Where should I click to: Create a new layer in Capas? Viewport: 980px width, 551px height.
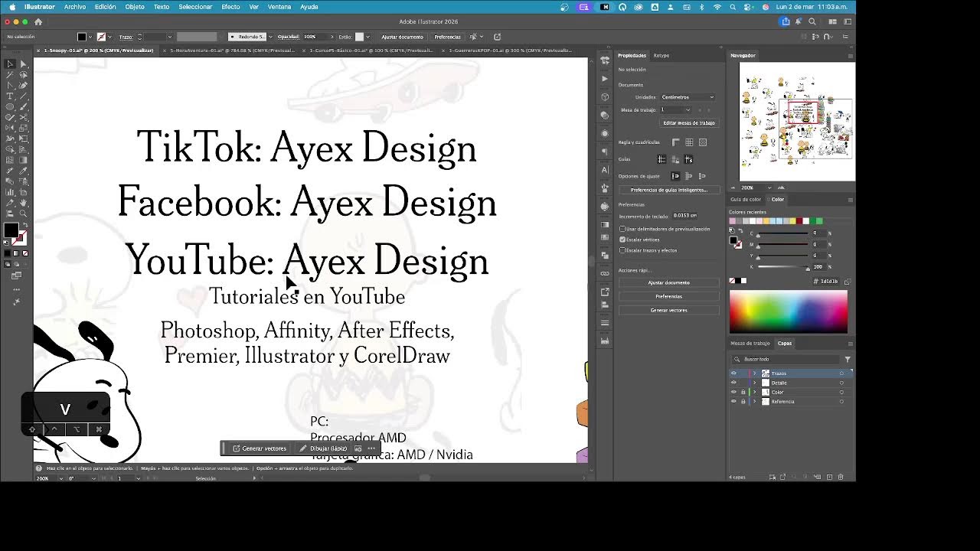[x=829, y=477]
